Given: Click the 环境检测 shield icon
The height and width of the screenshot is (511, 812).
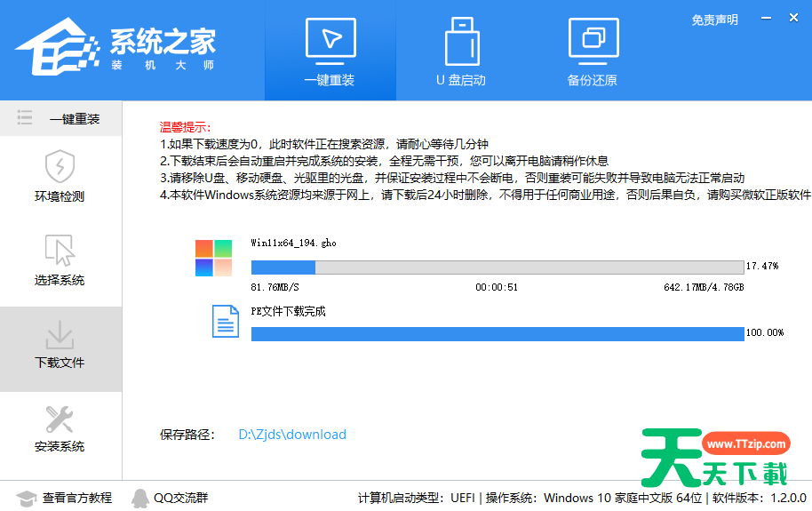Looking at the screenshot, I should (60, 166).
